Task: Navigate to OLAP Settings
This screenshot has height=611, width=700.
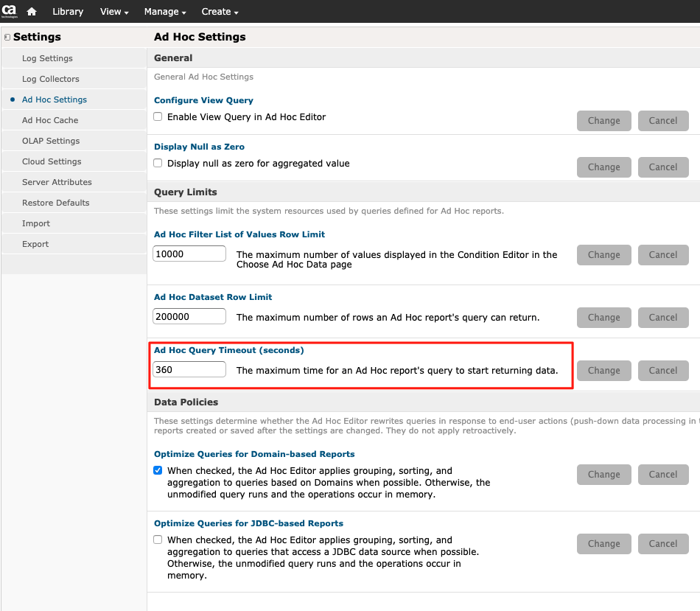Action: [51, 141]
